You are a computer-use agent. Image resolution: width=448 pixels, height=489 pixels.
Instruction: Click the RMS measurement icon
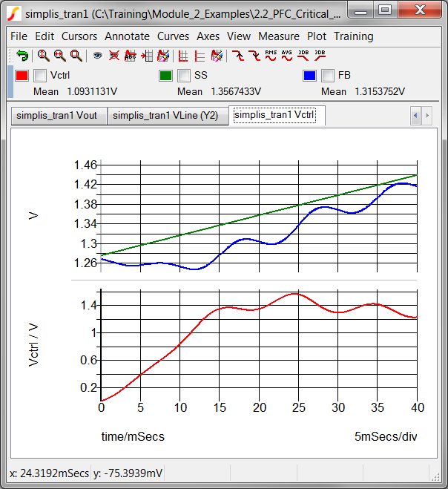tap(271, 56)
